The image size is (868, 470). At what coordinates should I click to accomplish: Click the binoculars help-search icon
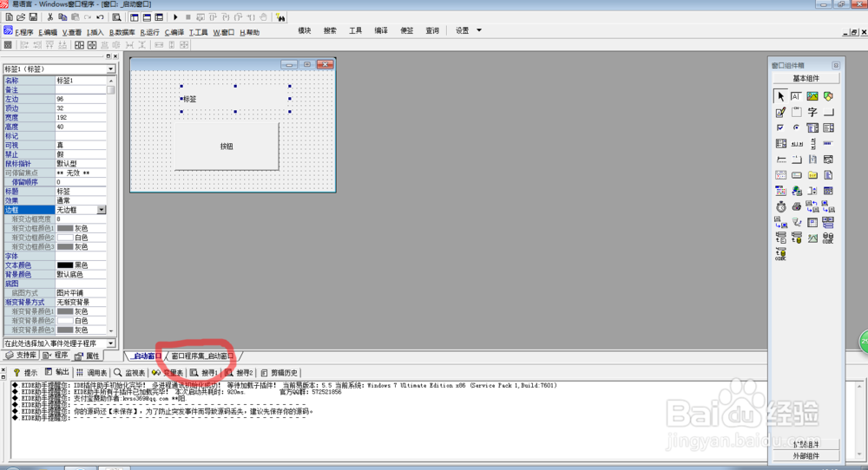click(280, 17)
